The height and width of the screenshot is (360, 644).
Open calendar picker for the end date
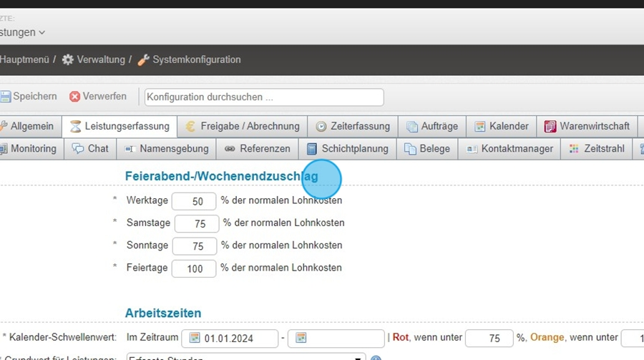tap(301, 339)
